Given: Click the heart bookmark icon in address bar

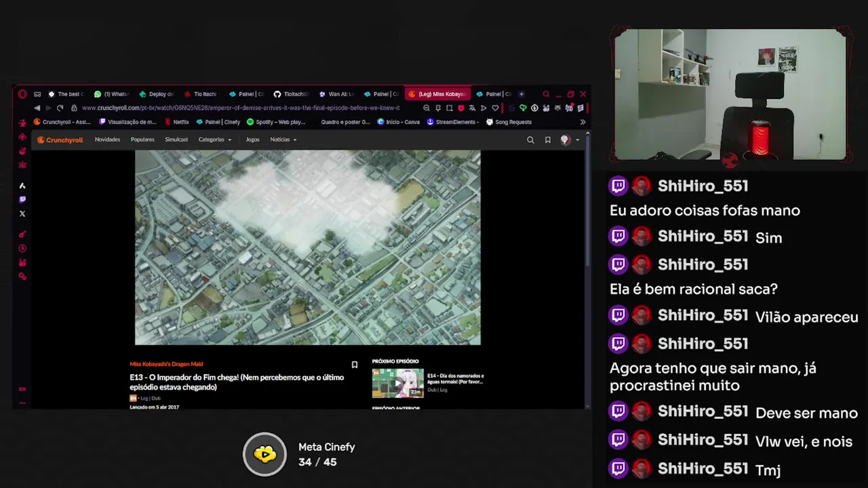Looking at the screenshot, I should (x=495, y=108).
